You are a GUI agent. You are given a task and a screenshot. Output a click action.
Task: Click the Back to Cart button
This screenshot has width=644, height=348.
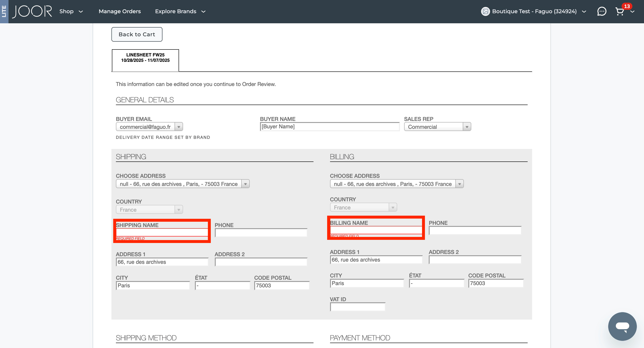pos(137,34)
